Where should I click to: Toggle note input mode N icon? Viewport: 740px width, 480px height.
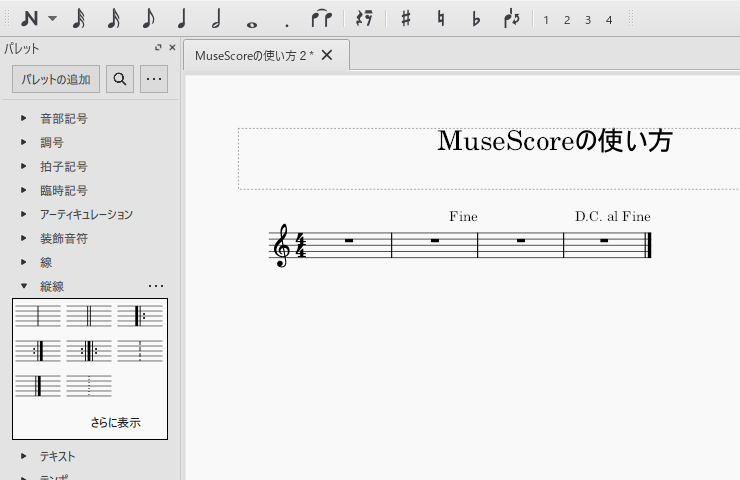point(29,19)
